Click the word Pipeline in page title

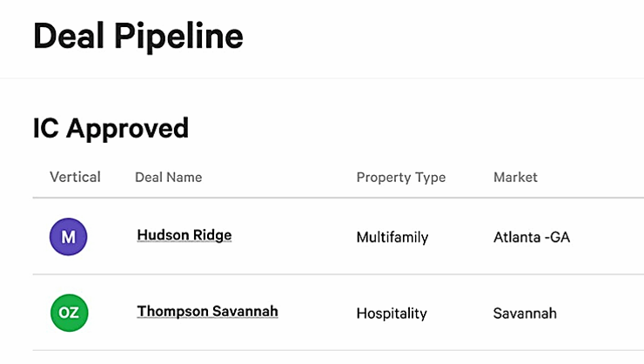pos(178,37)
